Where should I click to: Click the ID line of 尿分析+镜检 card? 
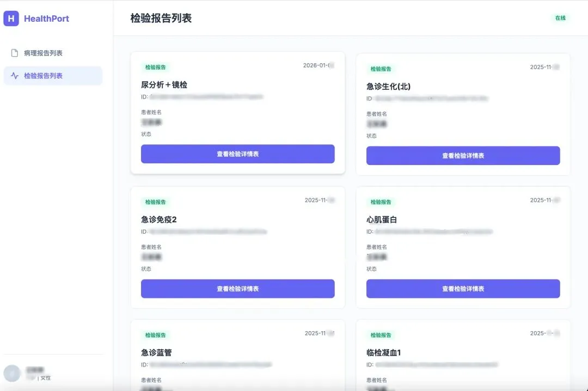coord(202,97)
